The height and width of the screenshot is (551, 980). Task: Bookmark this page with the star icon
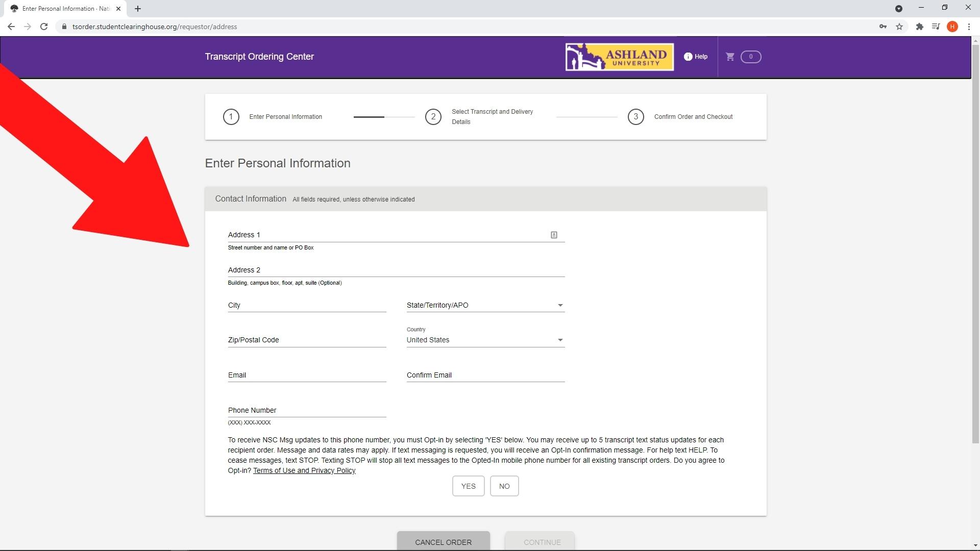pyautogui.click(x=899, y=27)
